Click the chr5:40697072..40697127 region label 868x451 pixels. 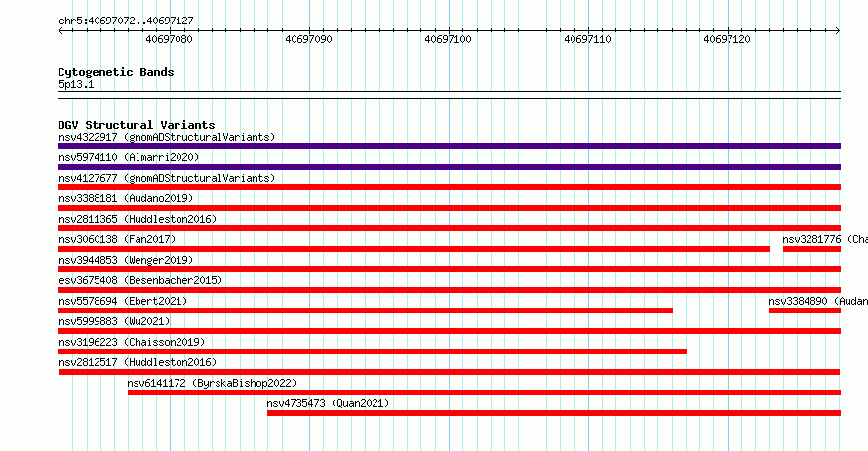126,20
